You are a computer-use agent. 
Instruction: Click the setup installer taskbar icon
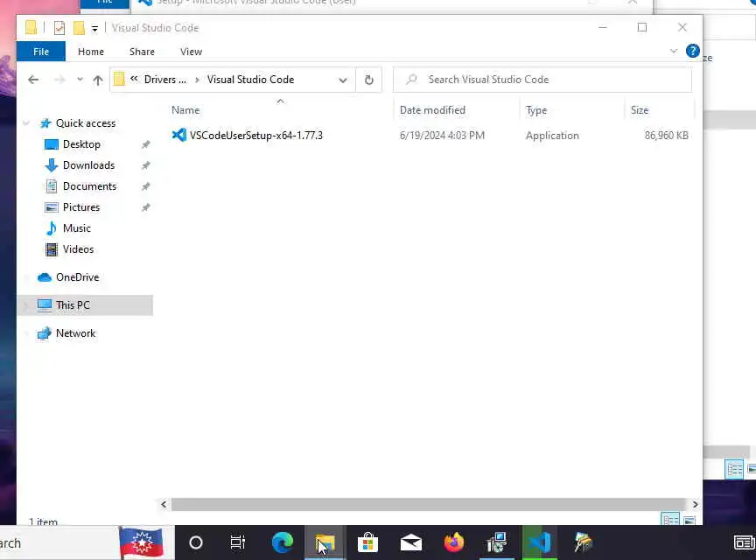(497, 543)
